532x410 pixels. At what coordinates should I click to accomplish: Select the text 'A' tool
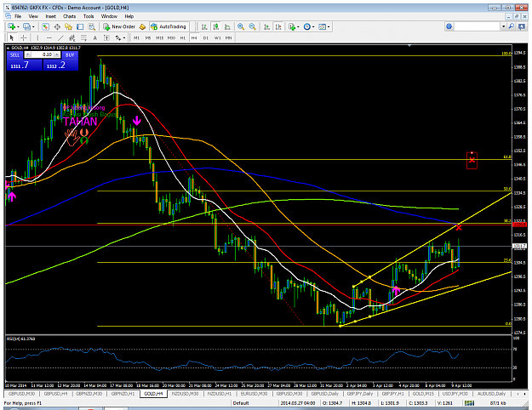[95, 37]
